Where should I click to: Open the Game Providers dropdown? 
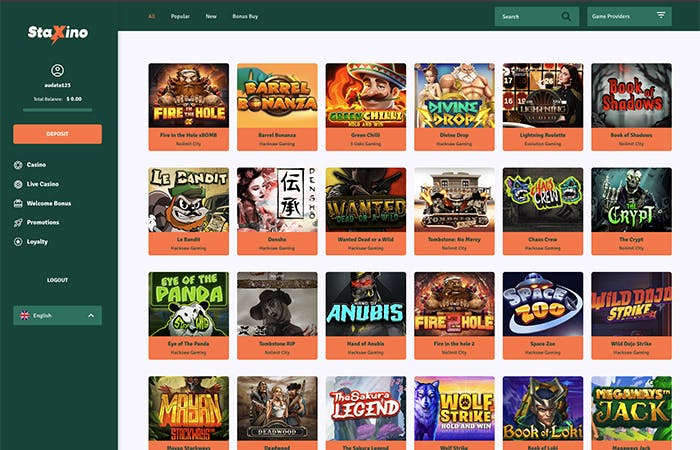[629, 17]
